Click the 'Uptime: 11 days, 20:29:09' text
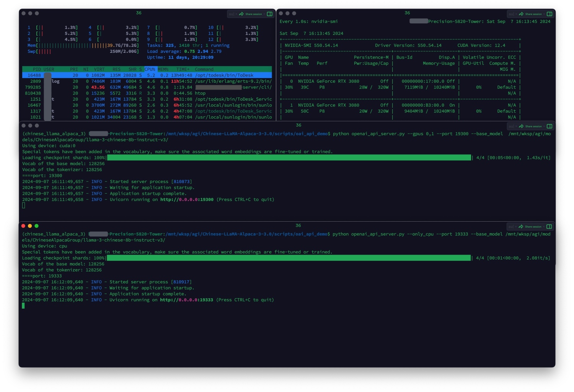This screenshot has height=392, width=574. coord(180,57)
